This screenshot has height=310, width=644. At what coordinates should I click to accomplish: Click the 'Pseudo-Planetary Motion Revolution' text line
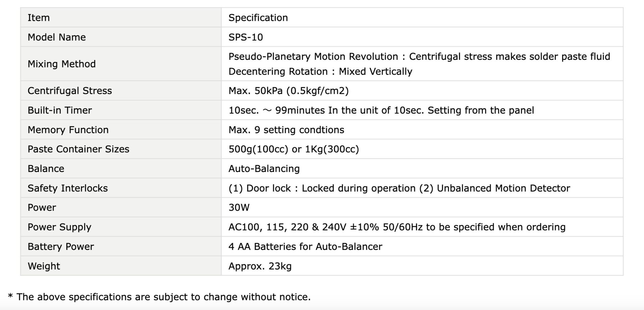click(419, 56)
